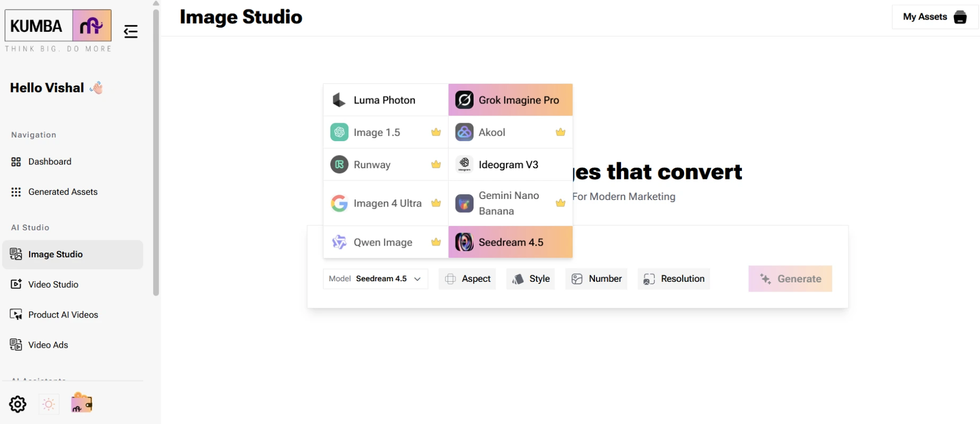
Task: Click the Akool model icon
Action: [465, 132]
